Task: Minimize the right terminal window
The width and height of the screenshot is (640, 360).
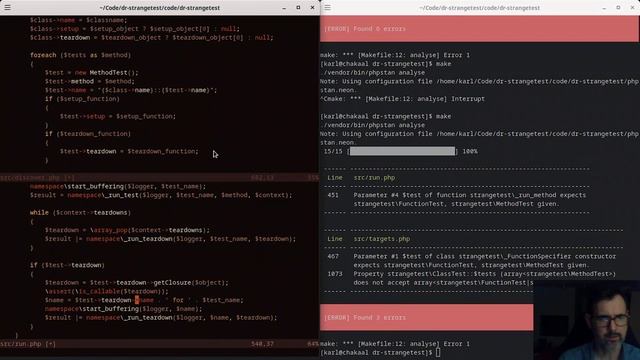Action: click(x=604, y=8)
